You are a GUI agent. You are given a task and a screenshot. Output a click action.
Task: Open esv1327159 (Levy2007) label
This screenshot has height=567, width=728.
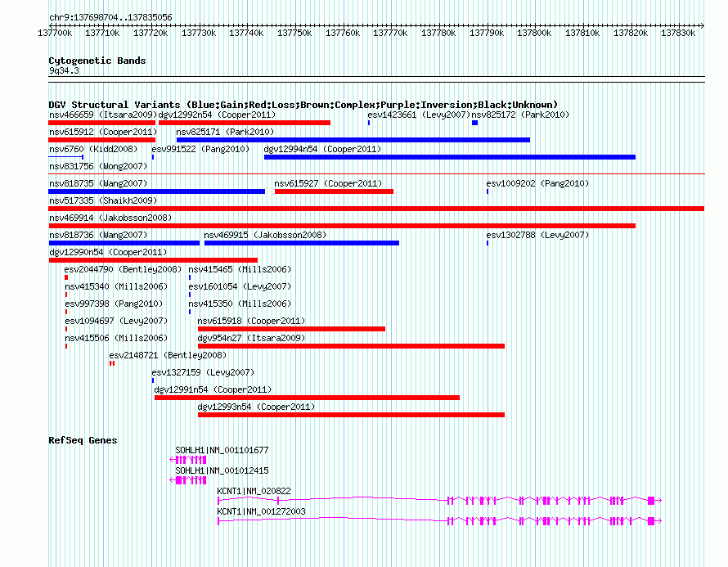click(x=203, y=372)
